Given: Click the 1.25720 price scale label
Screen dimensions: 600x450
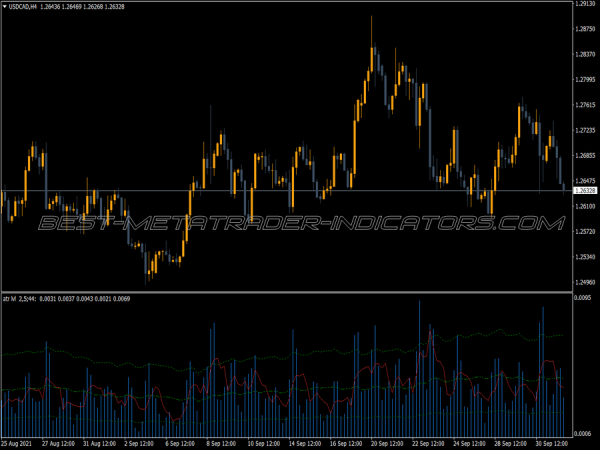Looking at the screenshot, I should pos(585,232).
